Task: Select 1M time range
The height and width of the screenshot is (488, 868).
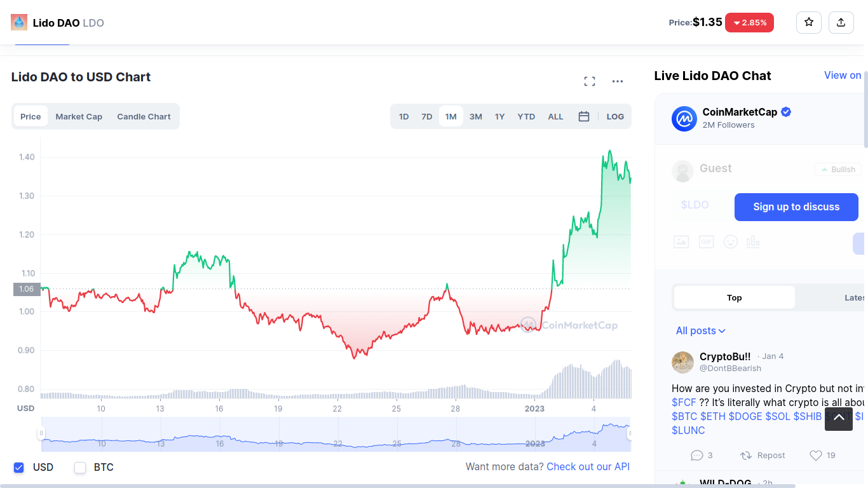Action: [x=451, y=116]
